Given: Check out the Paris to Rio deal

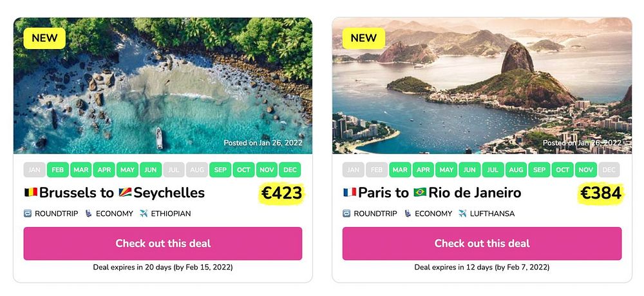Looking at the screenshot, I should 482,243.
